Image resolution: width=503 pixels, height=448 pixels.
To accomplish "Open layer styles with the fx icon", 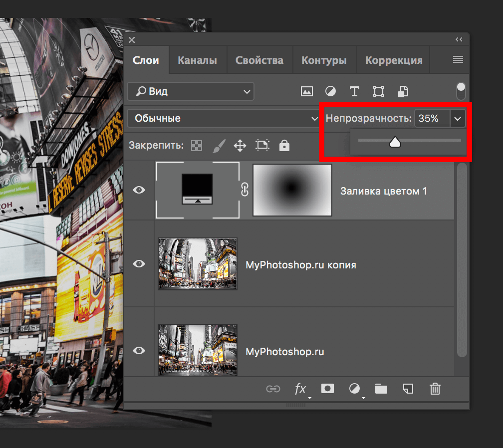I will pos(300,389).
